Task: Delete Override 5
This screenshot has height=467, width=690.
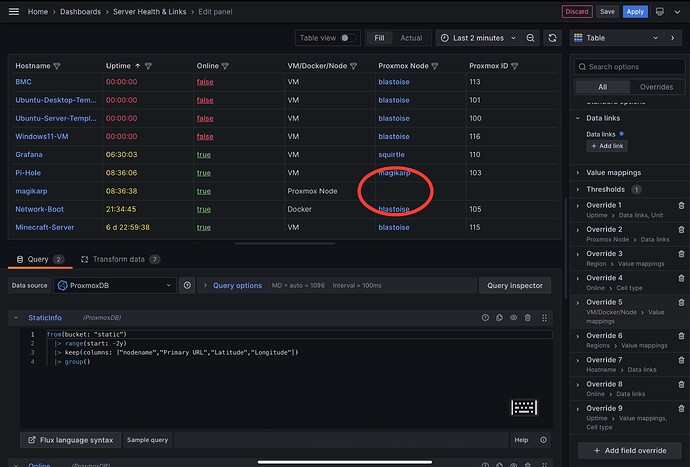Action: click(681, 302)
